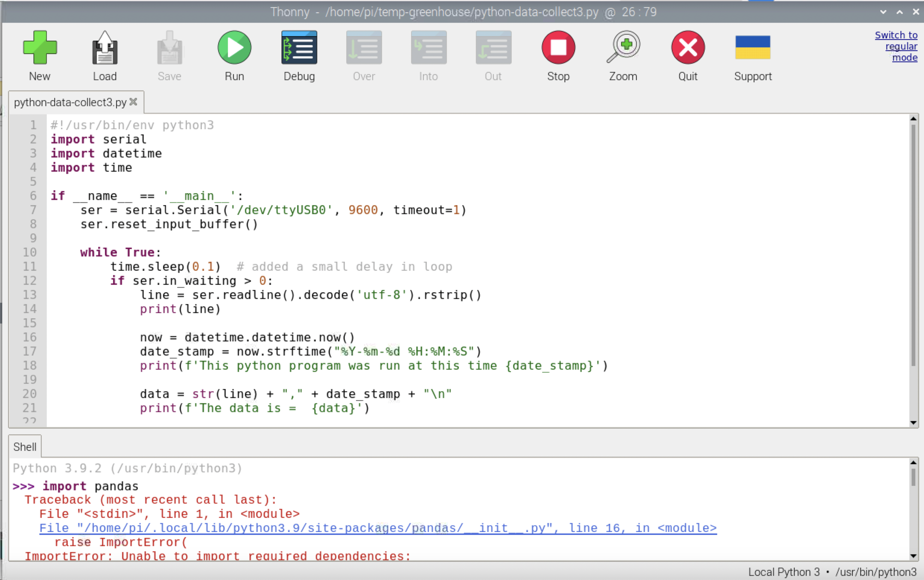This screenshot has height=580, width=924.
Task: Start debugging with Debug icon
Action: pyautogui.click(x=299, y=48)
